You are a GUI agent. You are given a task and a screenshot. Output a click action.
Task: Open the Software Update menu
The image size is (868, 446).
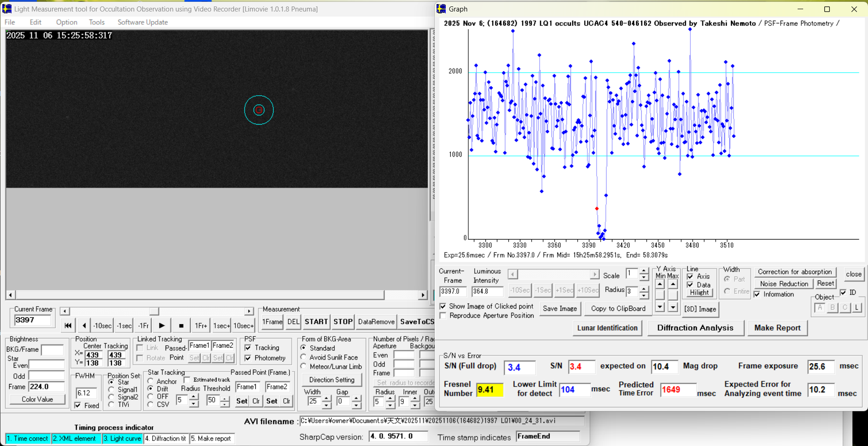[143, 22]
